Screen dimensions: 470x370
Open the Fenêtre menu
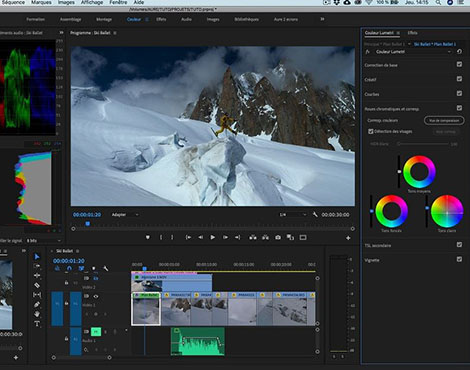pyautogui.click(x=118, y=2)
